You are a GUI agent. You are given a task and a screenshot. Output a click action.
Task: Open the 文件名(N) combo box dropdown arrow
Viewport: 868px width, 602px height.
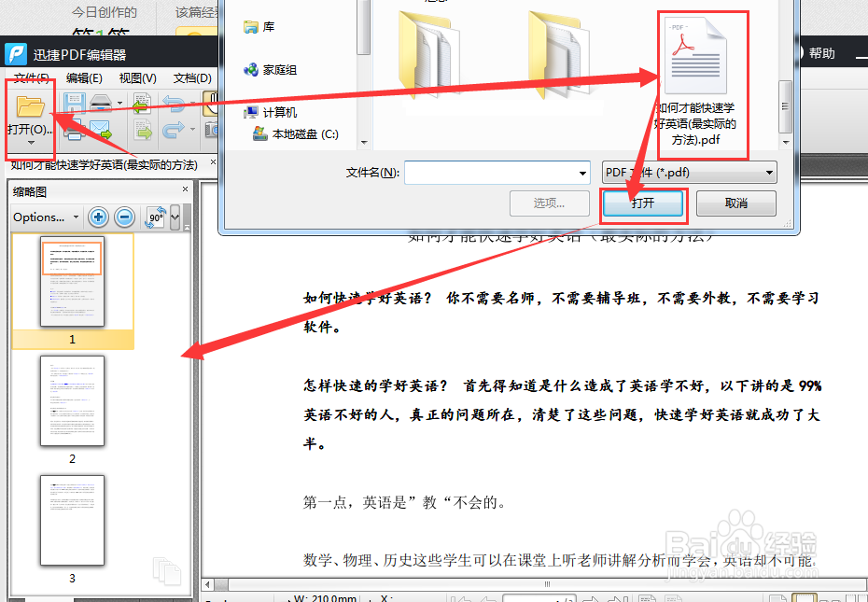click(582, 174)
